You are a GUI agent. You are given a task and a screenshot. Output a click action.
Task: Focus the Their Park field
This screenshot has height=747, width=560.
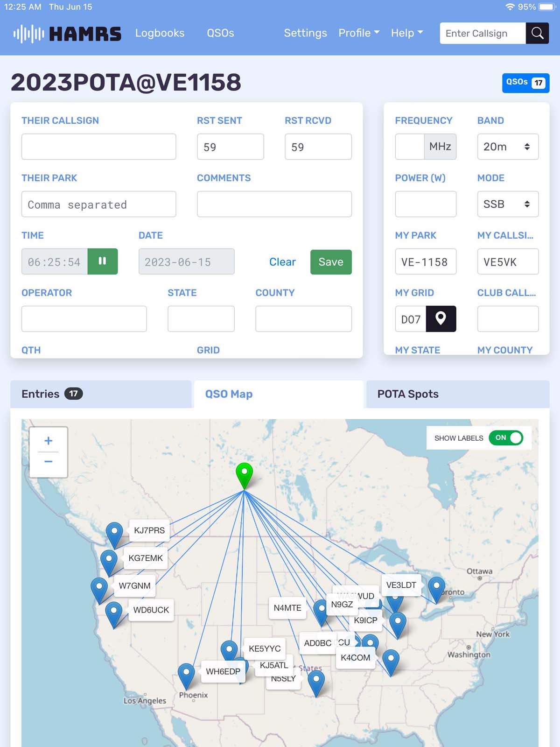[98, 204]
